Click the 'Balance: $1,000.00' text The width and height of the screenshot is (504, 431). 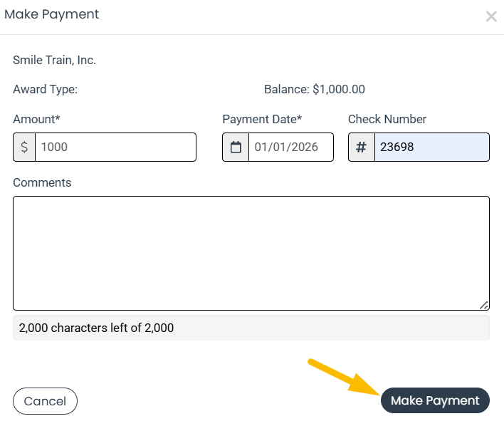click(315, 90)
